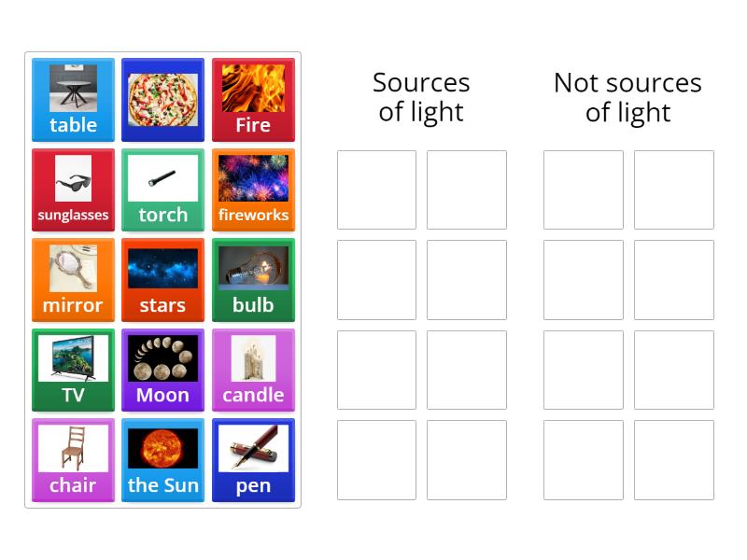Click first empty slot under Sources of light
The image size is (747, 560).
(x=376, y=189)
